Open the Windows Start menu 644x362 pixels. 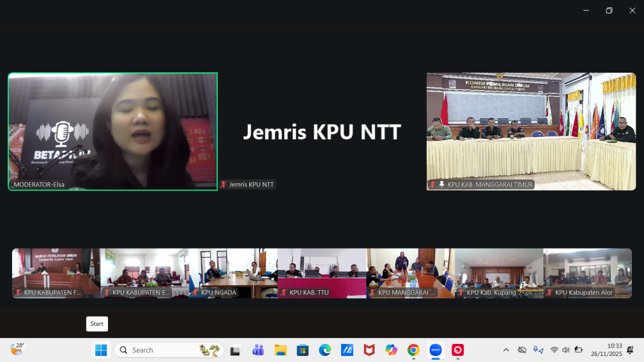click(x=101, y=350)
